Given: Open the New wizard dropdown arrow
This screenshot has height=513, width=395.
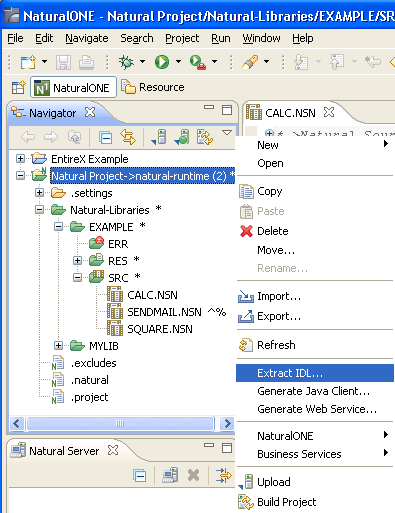Looking at the screenshot, I should (x=44, y=61).
